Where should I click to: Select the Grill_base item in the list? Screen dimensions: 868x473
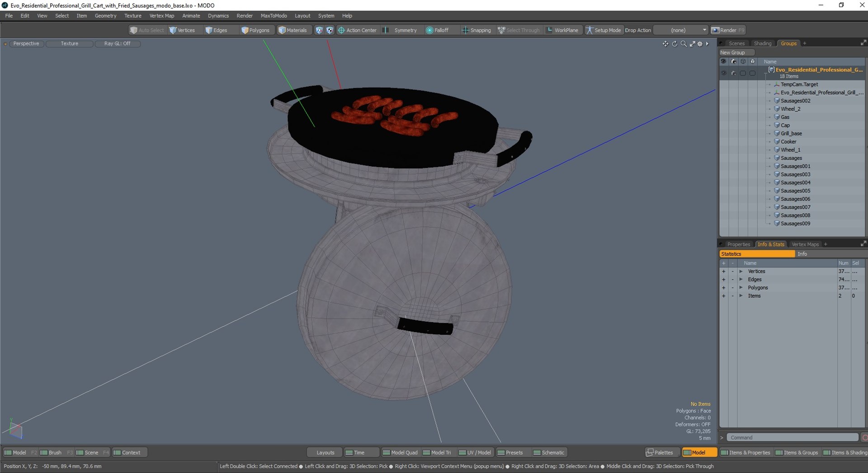791,134
